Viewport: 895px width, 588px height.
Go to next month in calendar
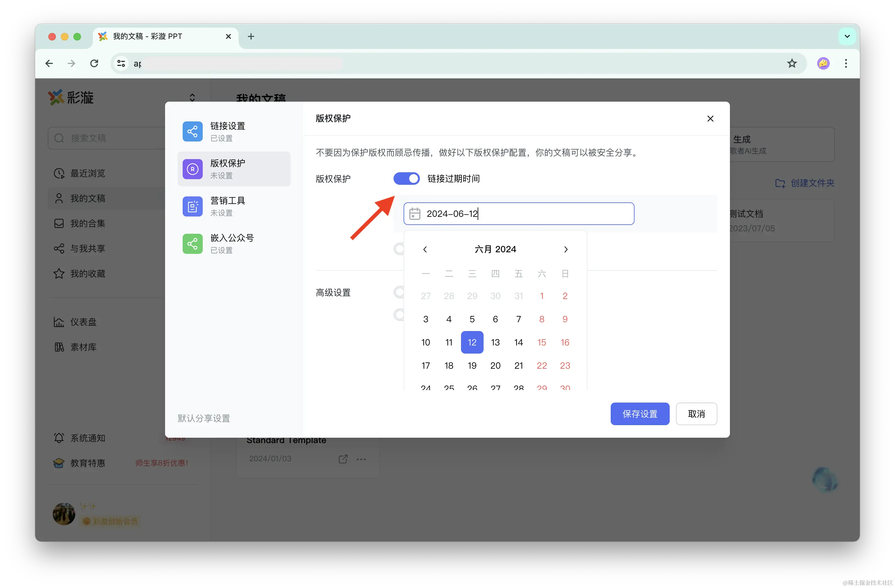click(x=565, y=249)
